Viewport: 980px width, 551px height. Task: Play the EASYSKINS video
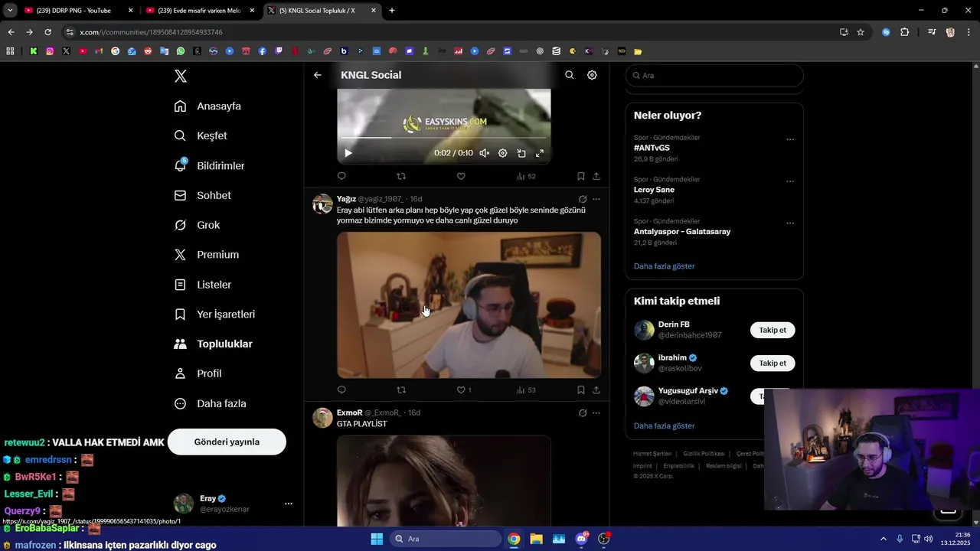[x=348, y=153]
